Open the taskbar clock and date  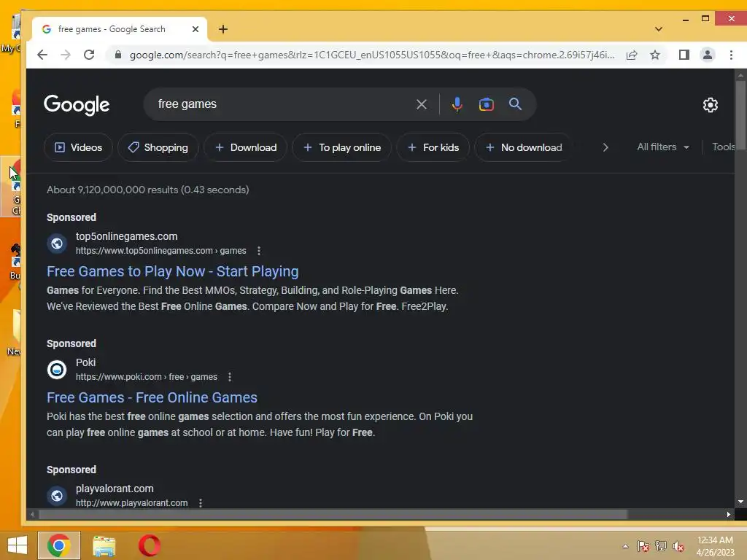pos(715,546)
